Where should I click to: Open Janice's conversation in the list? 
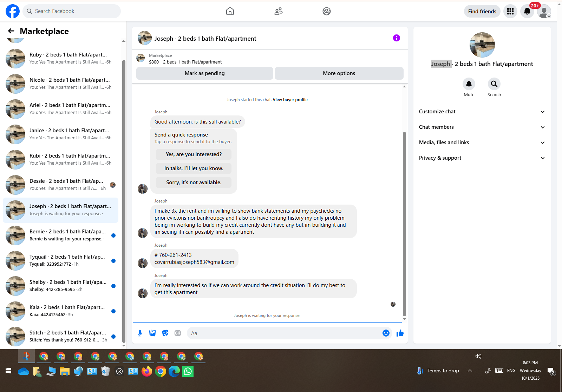click(x=60, y=134)
